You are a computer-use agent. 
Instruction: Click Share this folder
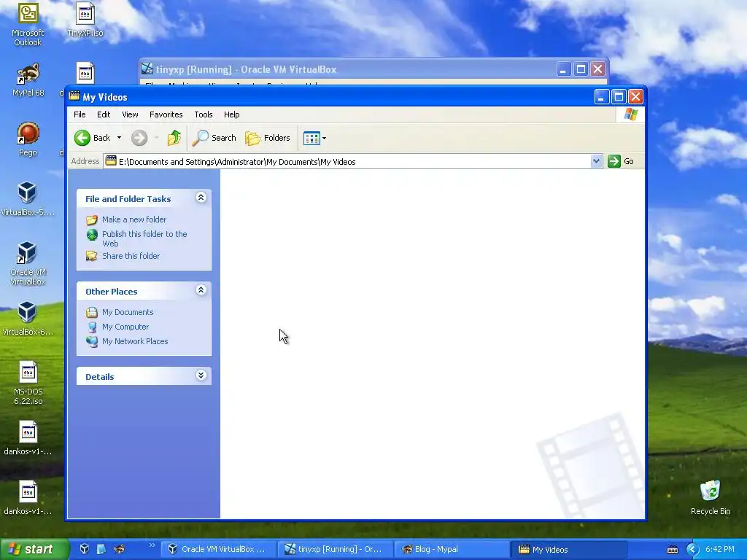[131, 256]
